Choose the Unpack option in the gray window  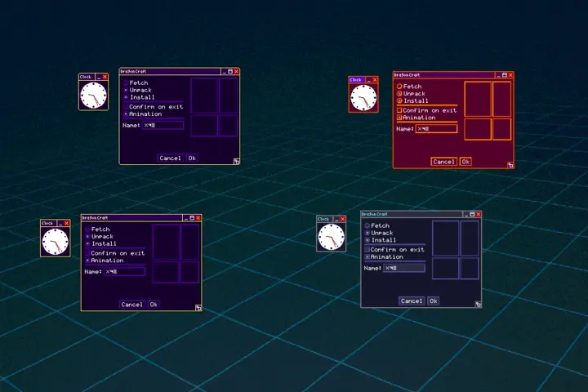[x=367, y=233]
